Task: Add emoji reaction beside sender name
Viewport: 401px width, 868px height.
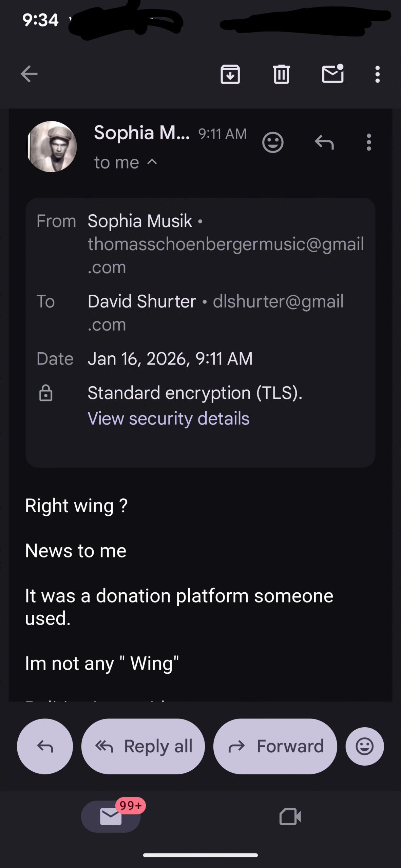Action: [x=273, y=142]
